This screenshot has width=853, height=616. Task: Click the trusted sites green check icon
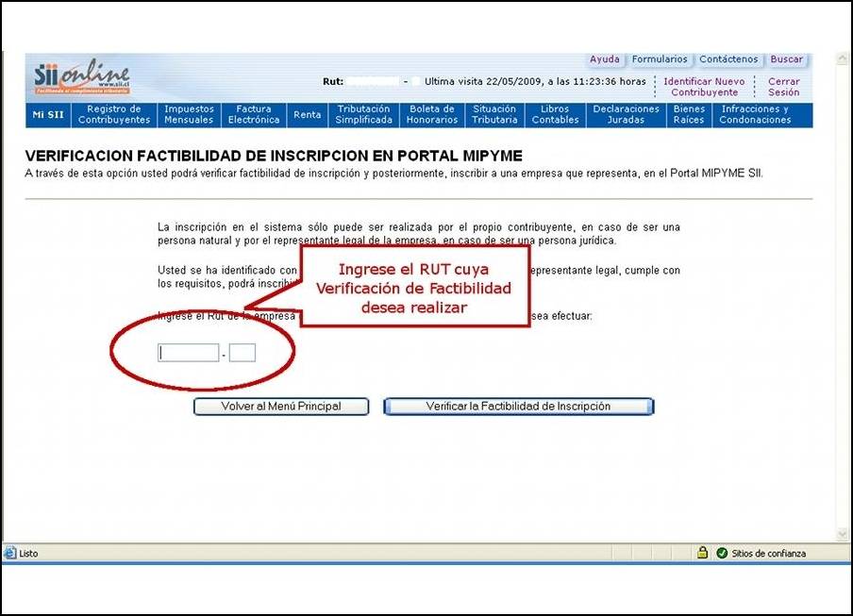[x=722, y=553]
